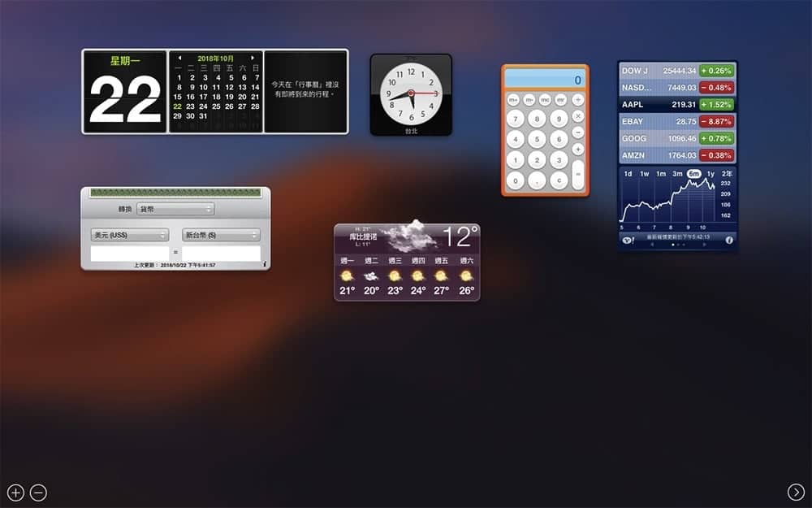Click the large 22 date tile
The width and height of the screenshot is (812, 508).
pos(125,92)
